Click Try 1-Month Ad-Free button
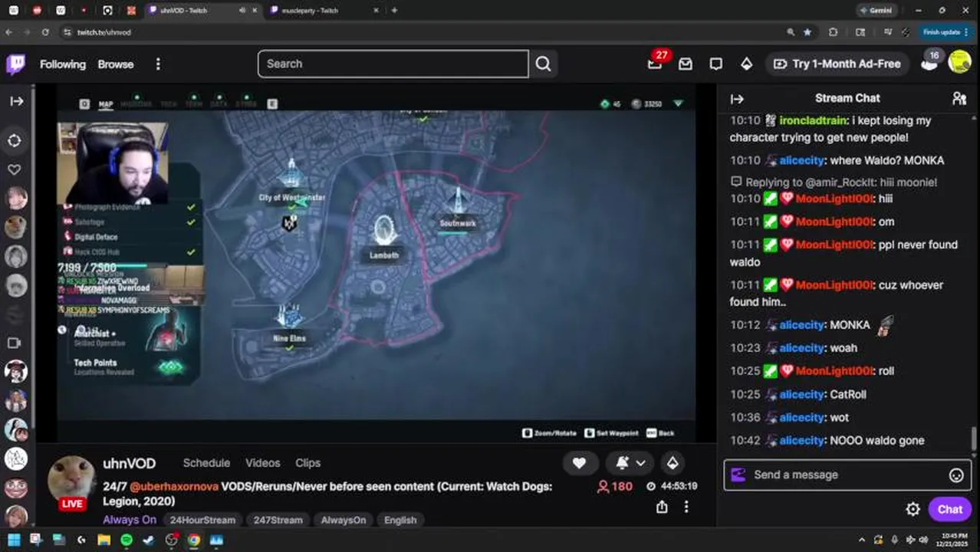Viewport: 980px width, 552px height. tap(837, 64)
